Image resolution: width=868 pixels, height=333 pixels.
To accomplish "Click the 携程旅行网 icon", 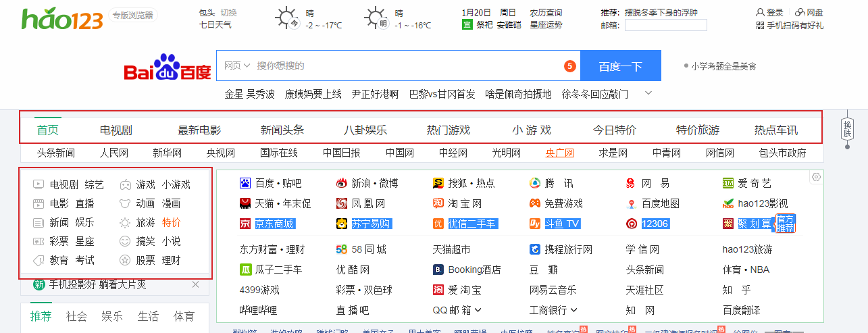I will pyautogui.click(x=534, y=249).
